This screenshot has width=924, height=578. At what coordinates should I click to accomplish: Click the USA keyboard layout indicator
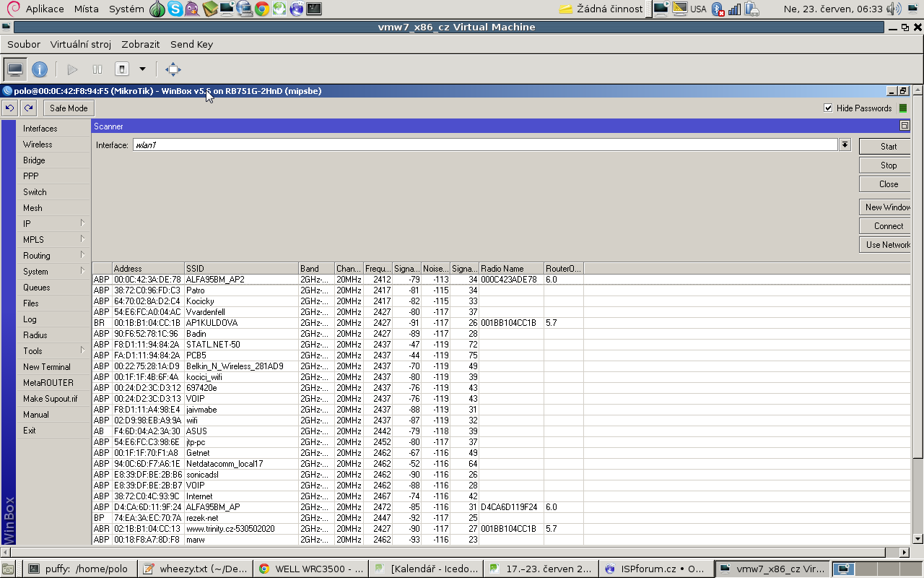(x=698, y=9)
